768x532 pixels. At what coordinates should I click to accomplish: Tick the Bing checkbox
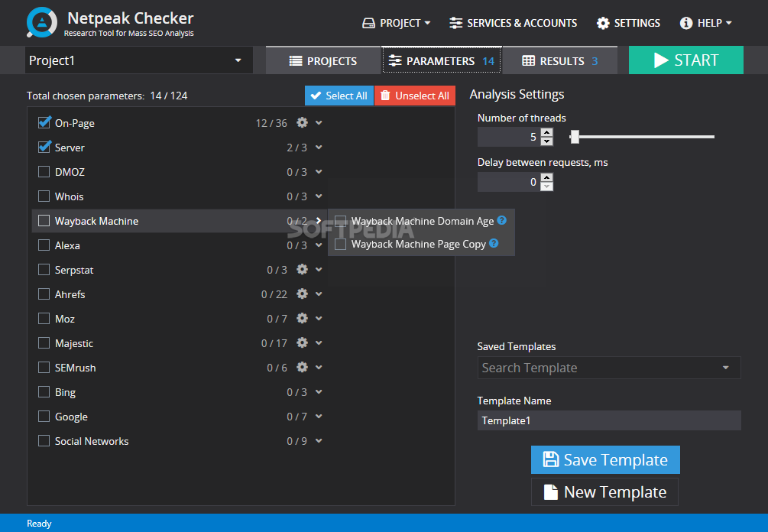(44, 392)
